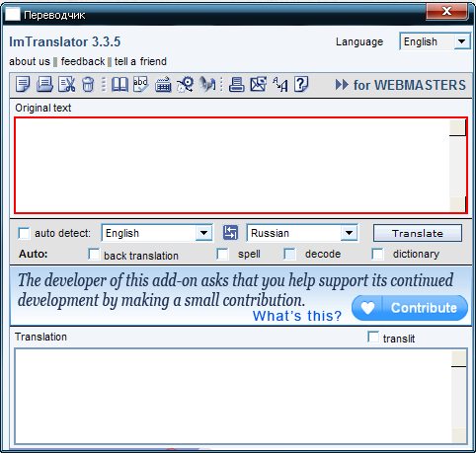Screen dimensions: 476x453
Task: Clear text with the trash can icon
Action: click(x=88, y=84)
